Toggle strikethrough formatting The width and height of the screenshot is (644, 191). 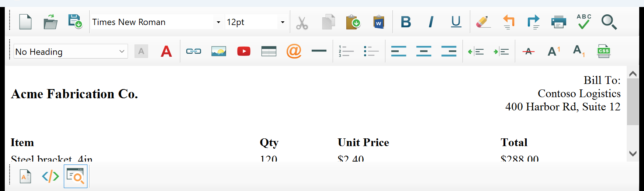(529, 52)
